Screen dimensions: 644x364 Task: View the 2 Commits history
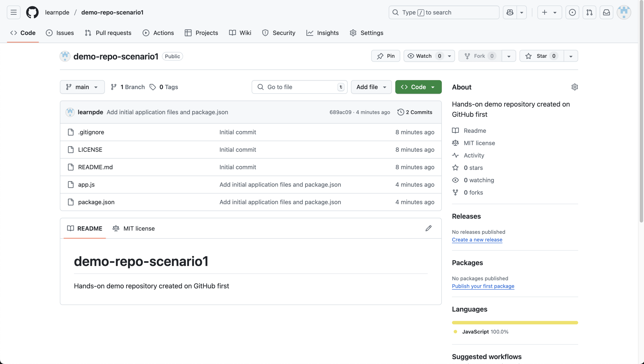point(415,112)
